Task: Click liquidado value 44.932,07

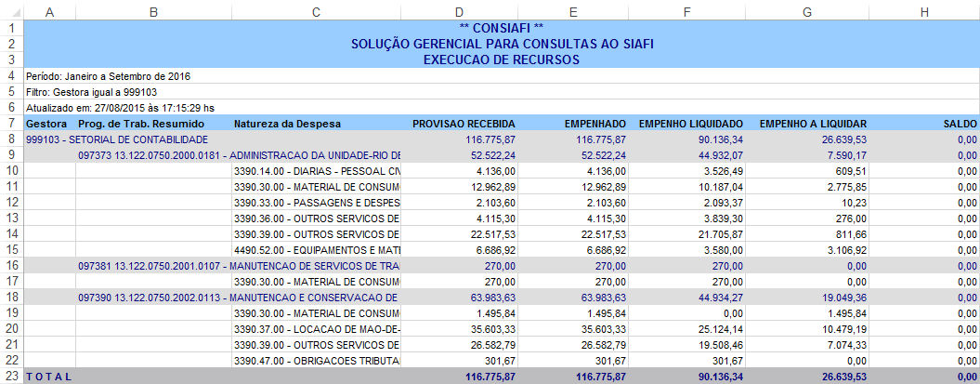Action: pos(686,154)
